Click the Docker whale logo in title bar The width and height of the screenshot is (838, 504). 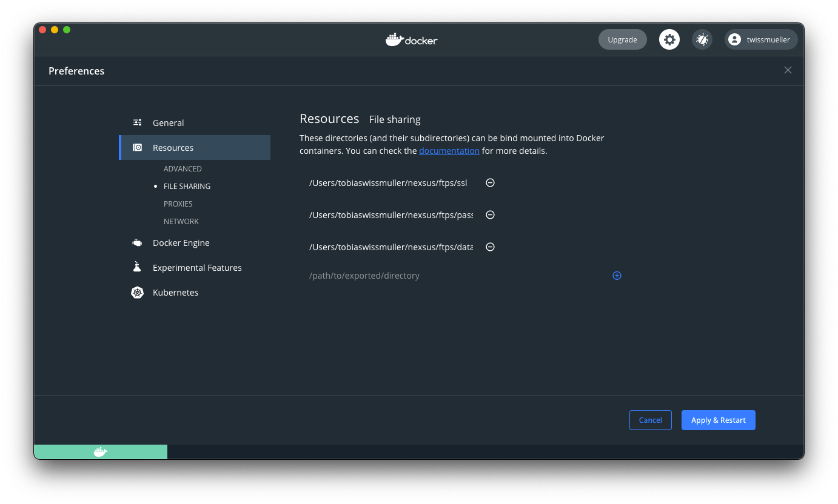click(412, 39)
